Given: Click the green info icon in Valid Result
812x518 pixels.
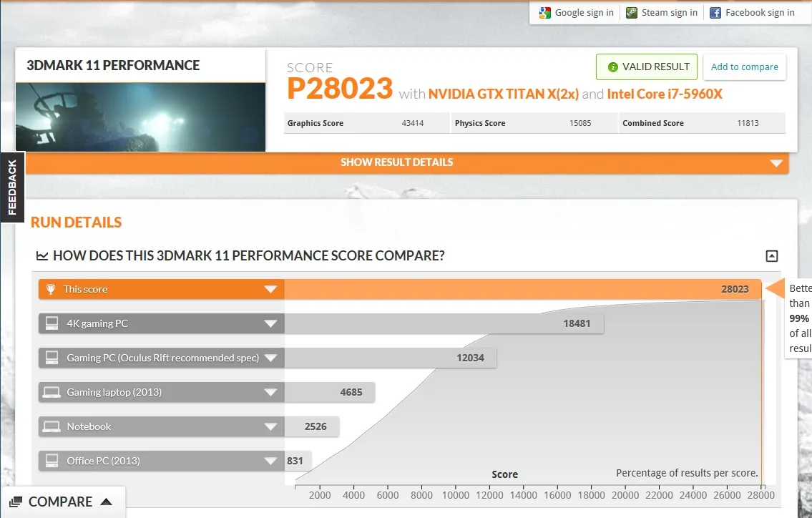Looking at the screenshot, I should point(612,67).
